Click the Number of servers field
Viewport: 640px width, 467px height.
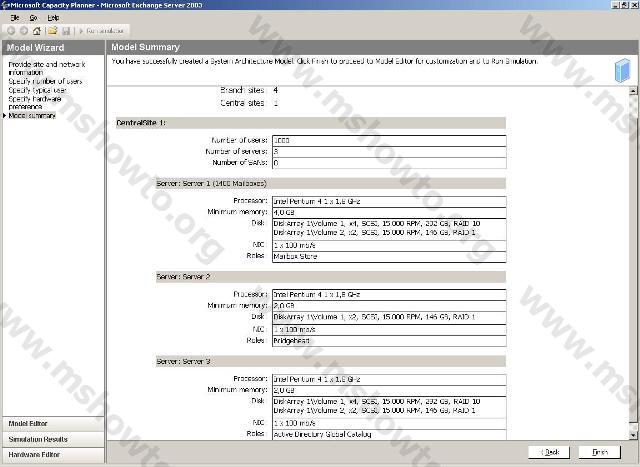389,151
